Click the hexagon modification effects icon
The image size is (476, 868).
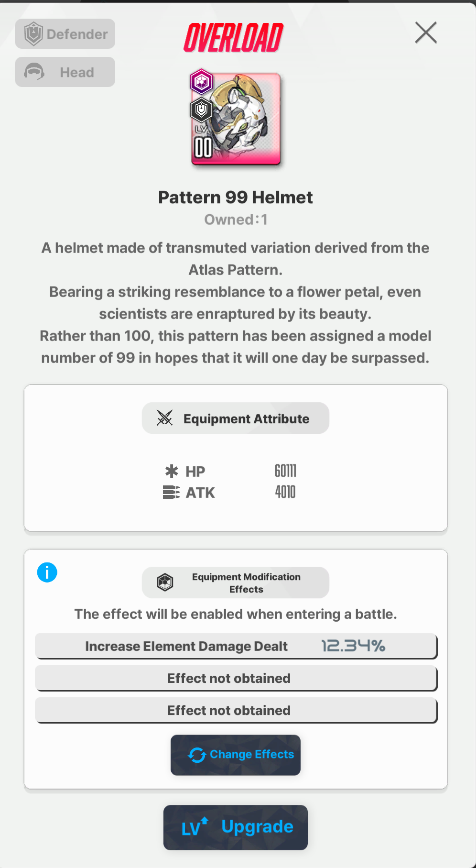pyautogui.click(x=165, y=582)
